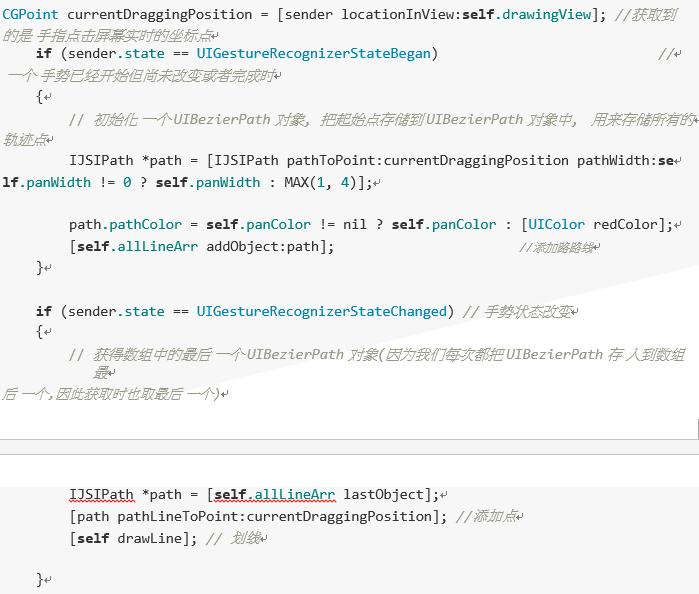
Task: Click the 初始化一个UIBezierPath comment line
Action: click(381, 120)
